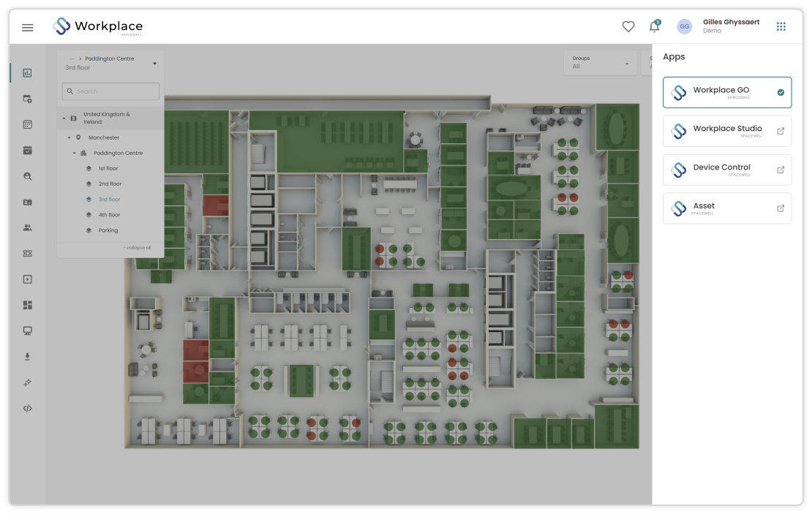Select 4th floor in the tree
The width and height of the screenshot is (812, 514).
(x=109, y=215)
